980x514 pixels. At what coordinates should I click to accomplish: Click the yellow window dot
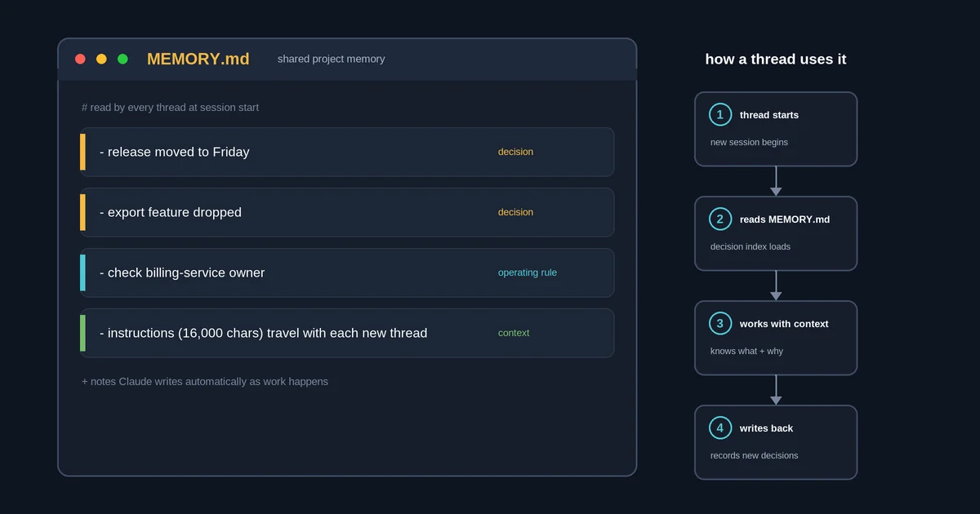[x=101, y=59]
